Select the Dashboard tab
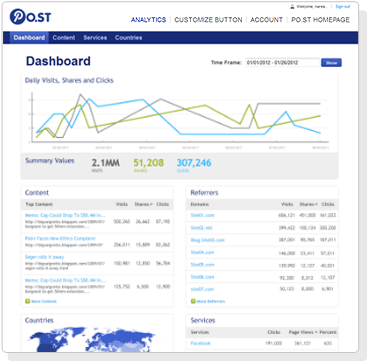This screenshot has width=368, height=361. click(x=29, y=38)
